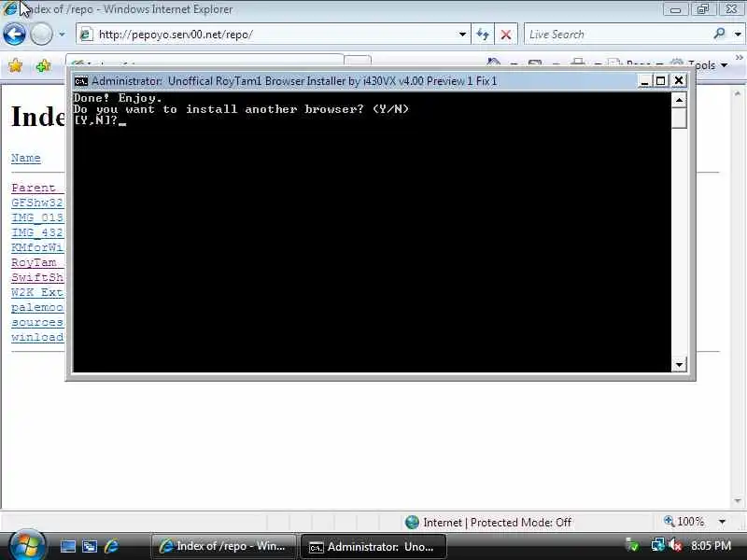
Task: Switch to the Administrator console taskbar button
Action: pyautogui.click(x=374, y=547)
